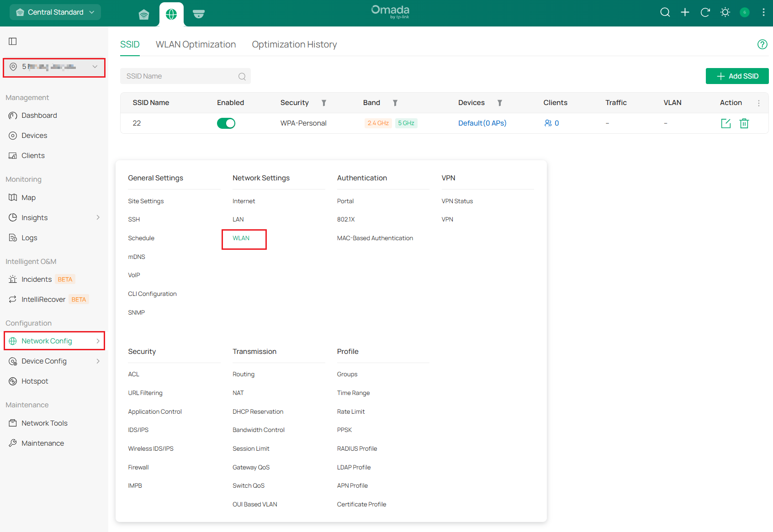The image size is (773, 532).
Task: Refresh the page with the reload icon
Action: coord(705,12)
